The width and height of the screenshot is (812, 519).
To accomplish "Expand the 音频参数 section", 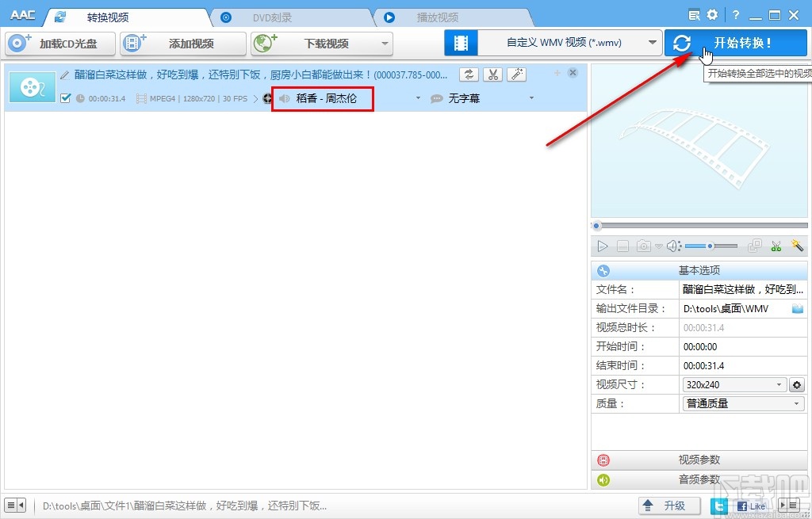I will 701,479.
